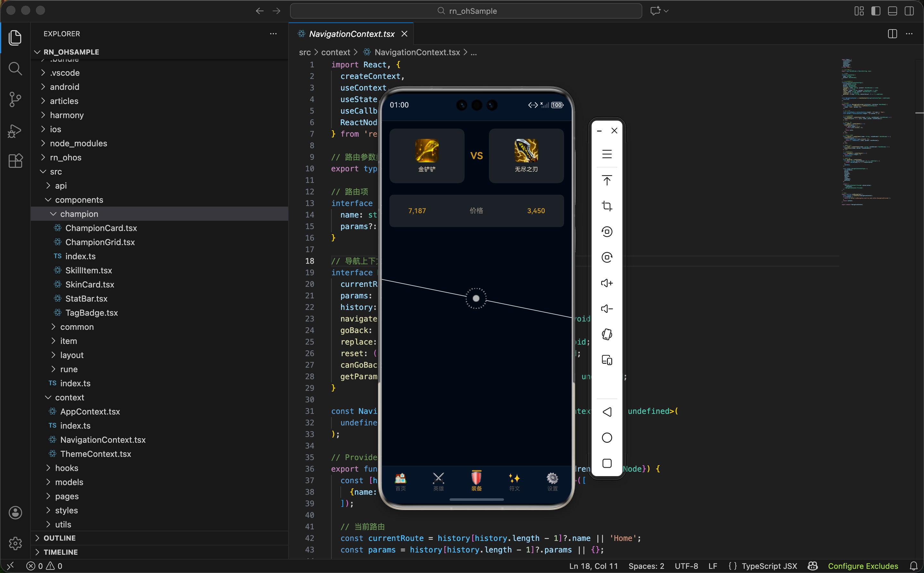This screenshot has width=924, height=573.
Task: Open the Source Control view
Action: tap(15, 99)
